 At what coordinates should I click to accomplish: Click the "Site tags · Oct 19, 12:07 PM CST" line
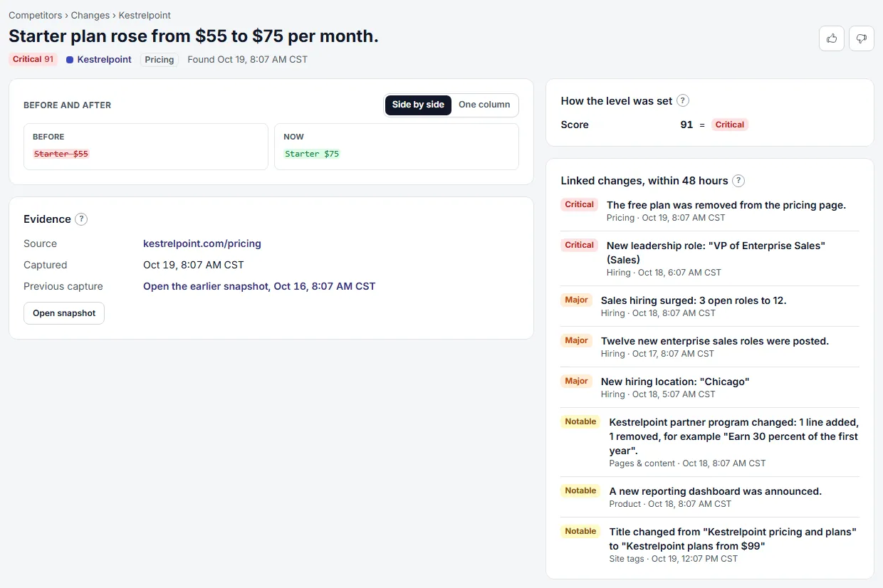pos(674,559)
